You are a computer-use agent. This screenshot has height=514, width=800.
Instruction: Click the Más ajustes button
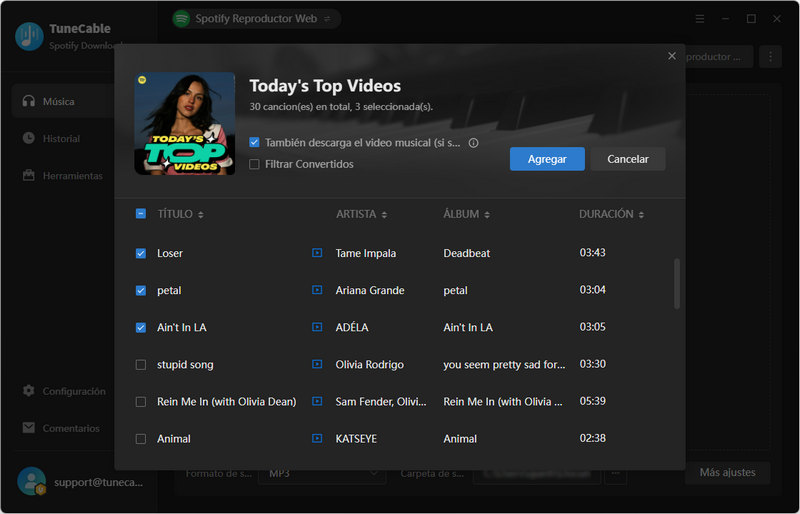(x=727, y=472)
